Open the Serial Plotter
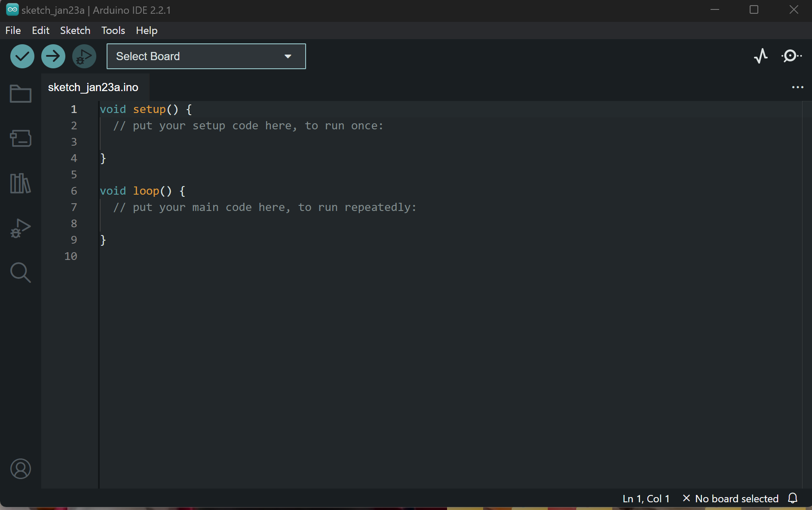812x510 pixels. pyautogui.click(x=761, y=56)
